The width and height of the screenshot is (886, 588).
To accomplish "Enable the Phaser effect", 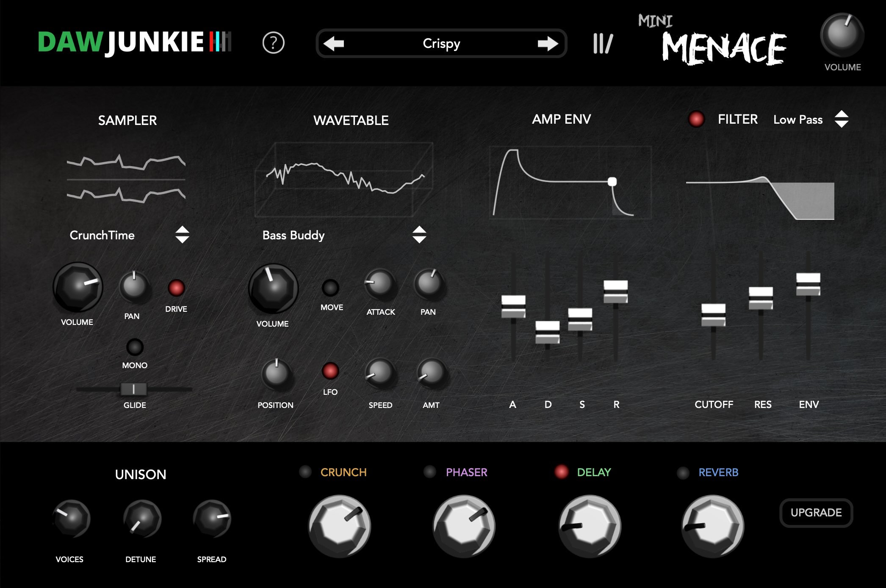I will tap(430, 472).
